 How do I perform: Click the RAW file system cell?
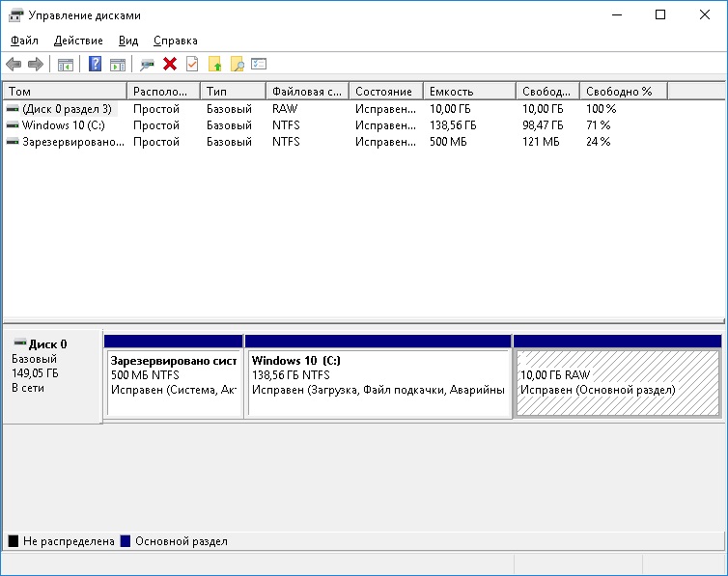click(x=285, y=109)
